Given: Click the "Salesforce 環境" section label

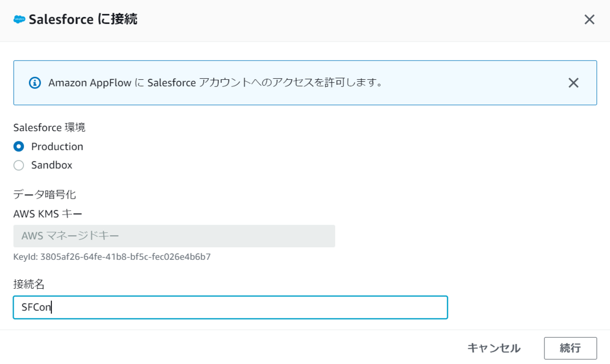Looking at the screenshot, I should [49, 127].
